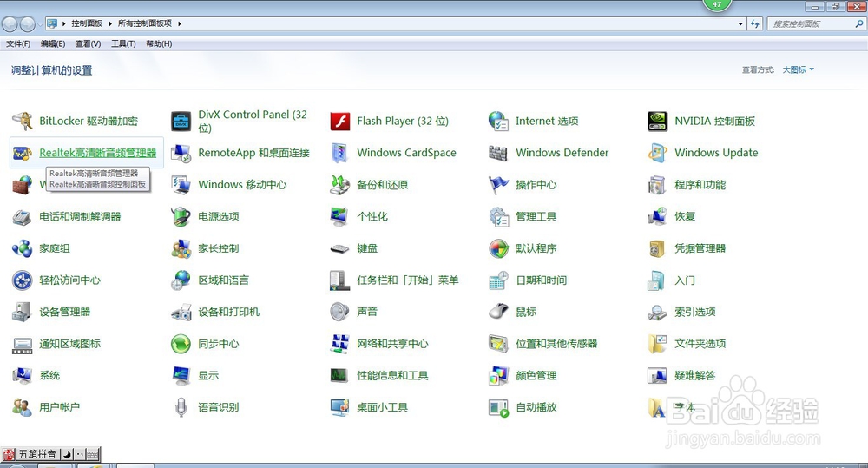
Task: Open the 家庭组 icon
Action: pyautogui.click(x=23, y=248)
